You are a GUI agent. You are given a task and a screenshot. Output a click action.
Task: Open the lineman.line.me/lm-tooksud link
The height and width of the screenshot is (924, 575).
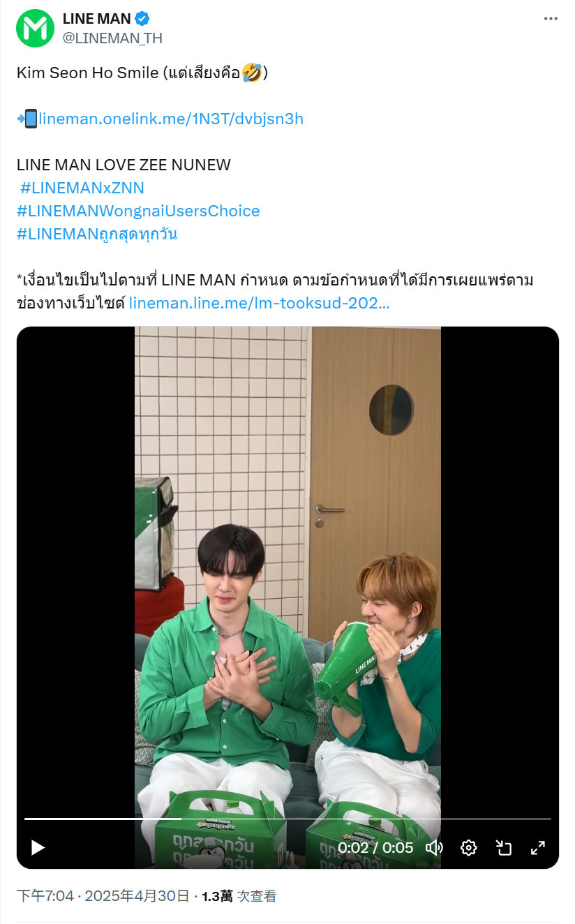click(260, 304)
